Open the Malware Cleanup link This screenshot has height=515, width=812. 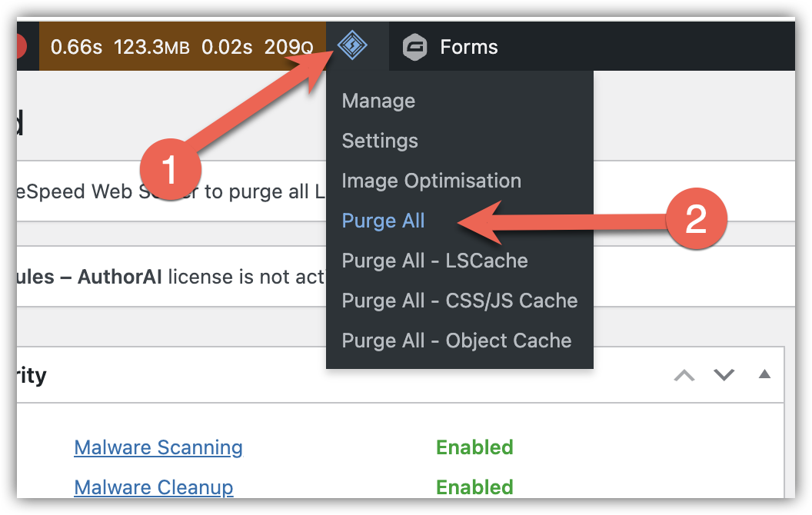point(154,487)
